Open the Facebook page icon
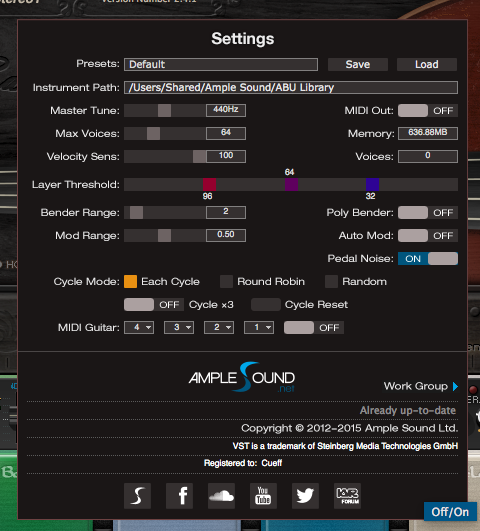Screen dimensions: 480x531 pos(180,496)
